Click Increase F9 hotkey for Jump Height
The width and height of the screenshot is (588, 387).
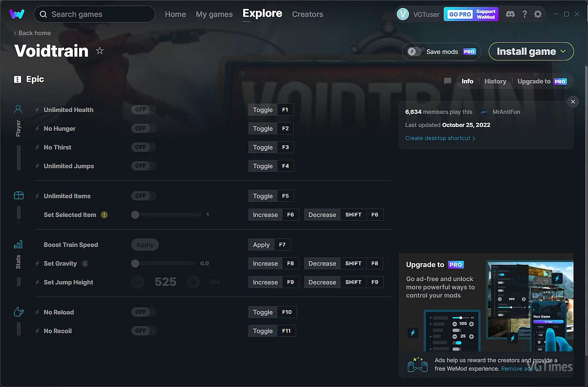pos(274,282)
